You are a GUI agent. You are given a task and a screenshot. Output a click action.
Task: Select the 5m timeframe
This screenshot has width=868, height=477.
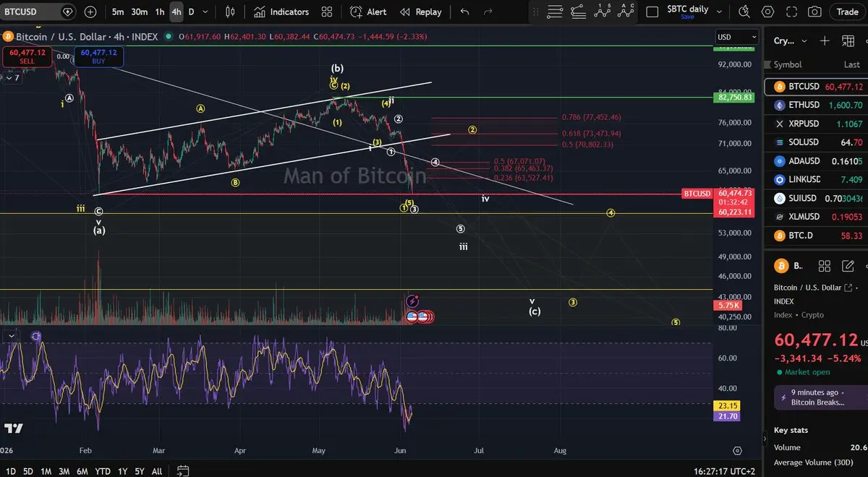point(118,12)
